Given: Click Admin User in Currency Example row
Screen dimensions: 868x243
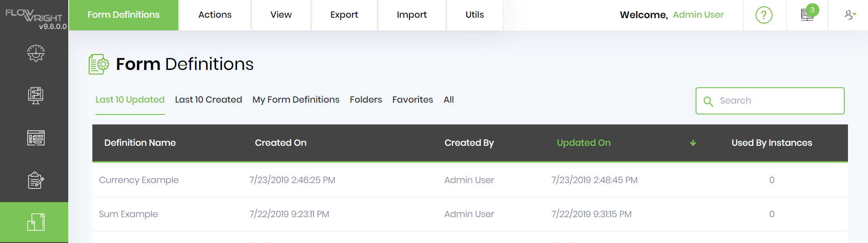Looking at the screenshot, I should coord(469,180).
